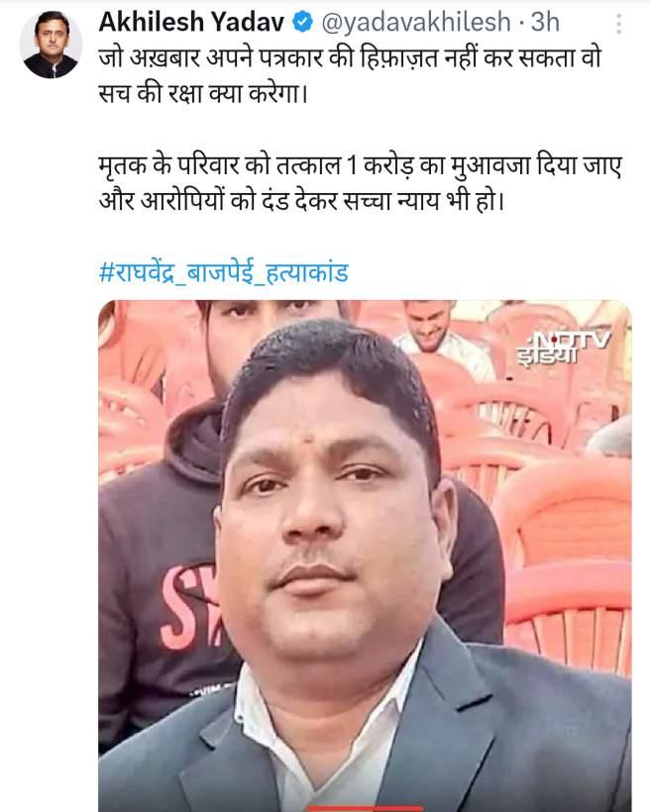Open hashtag #राघवेंद्र_बाजपेई_हत्याकांड
The height and width of the screenshot is (812, 651).
pyautogui.click(x=223, y=272)
